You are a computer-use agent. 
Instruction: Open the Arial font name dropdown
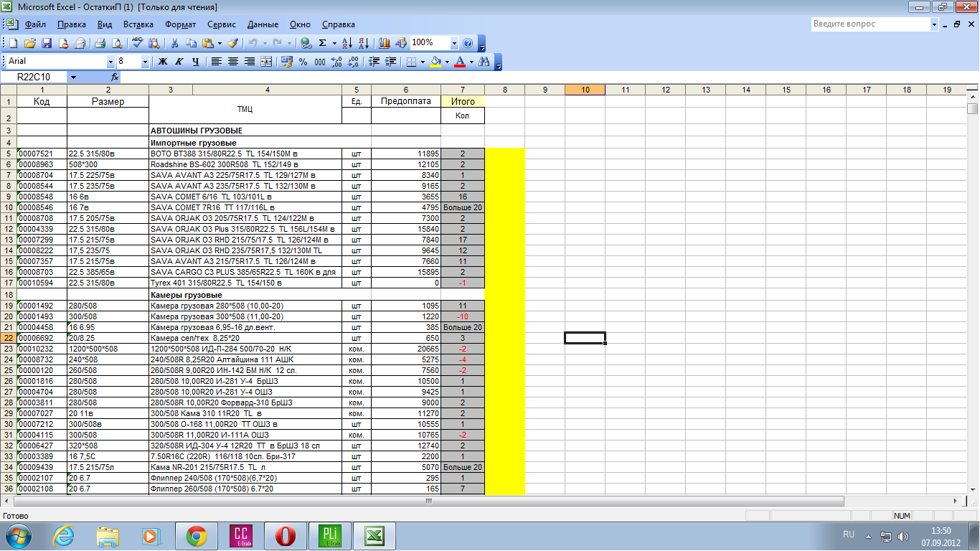point(110,62)
